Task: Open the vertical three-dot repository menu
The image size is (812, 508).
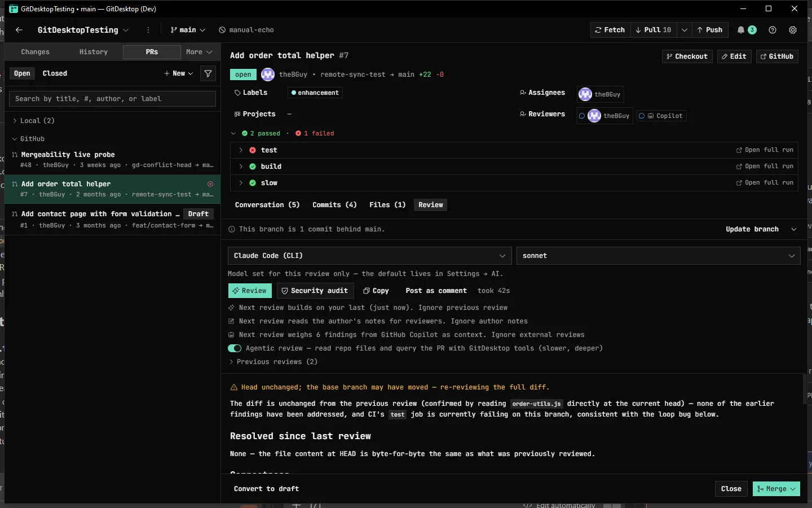Action: 148,30
